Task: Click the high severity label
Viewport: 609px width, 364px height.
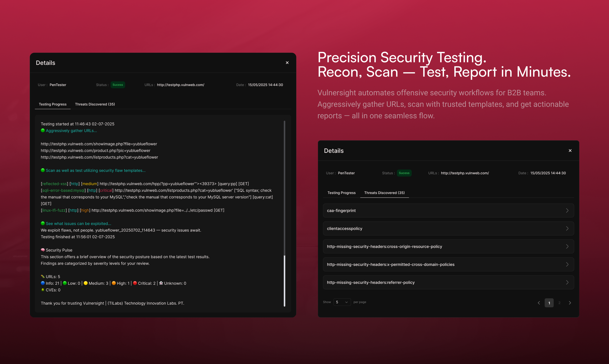Action: coord(85,210)
